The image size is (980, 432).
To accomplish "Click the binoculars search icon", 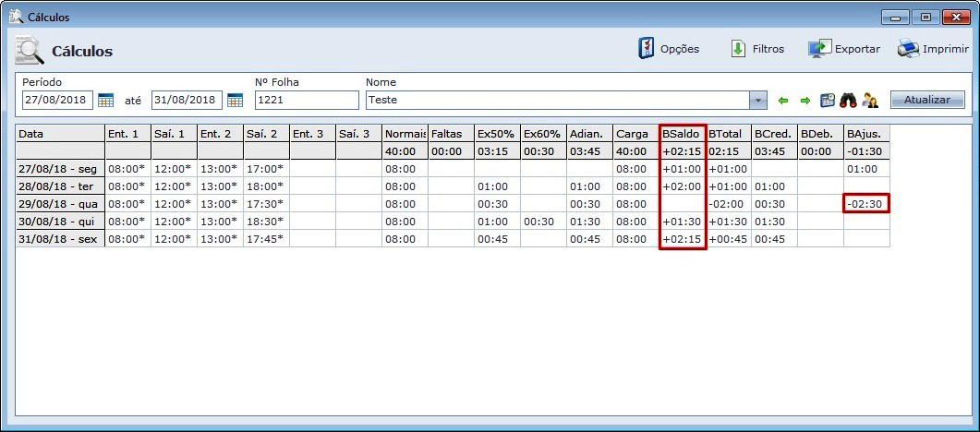I will [x=848, y=100].
